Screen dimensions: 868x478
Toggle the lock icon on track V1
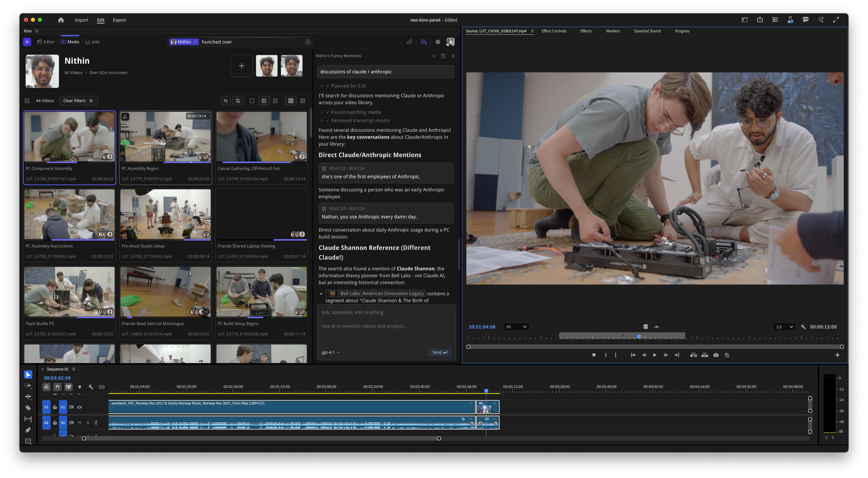click(55, 407)
